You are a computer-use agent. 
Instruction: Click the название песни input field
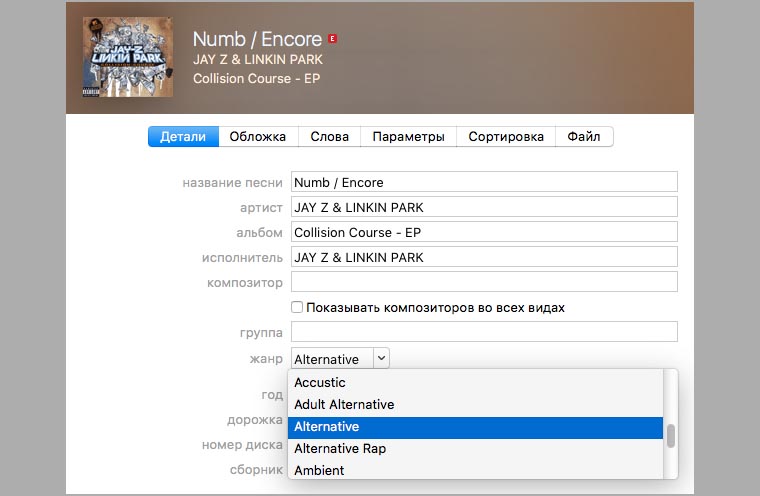pos(484,182)
